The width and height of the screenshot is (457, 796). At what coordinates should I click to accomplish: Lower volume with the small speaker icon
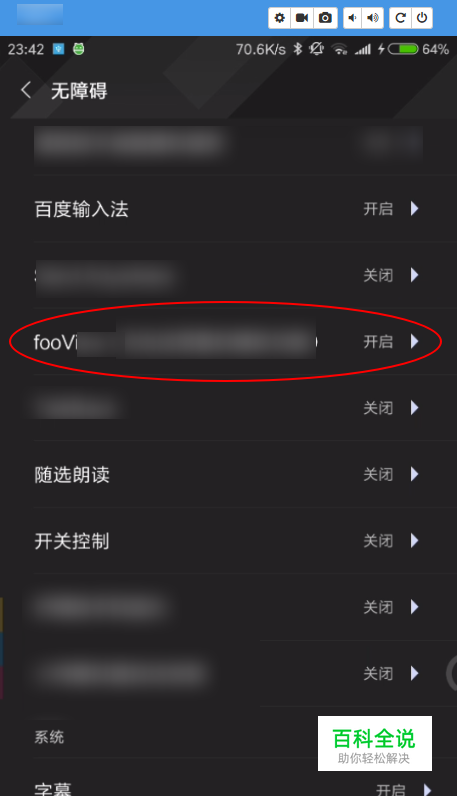pyautogui.click(x=352, y=18)
